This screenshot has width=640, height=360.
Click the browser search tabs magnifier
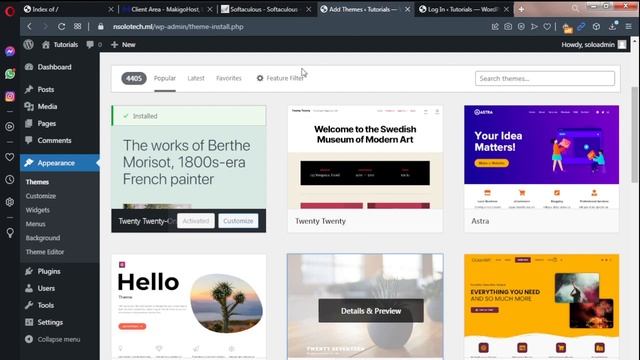pyautogui.click(x=575, y=8)
